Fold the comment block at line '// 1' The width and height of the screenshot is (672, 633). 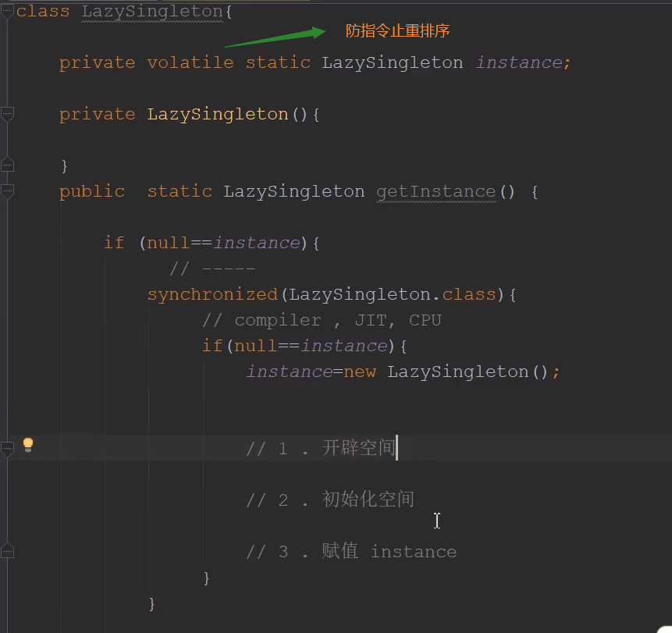coord(7,449)
